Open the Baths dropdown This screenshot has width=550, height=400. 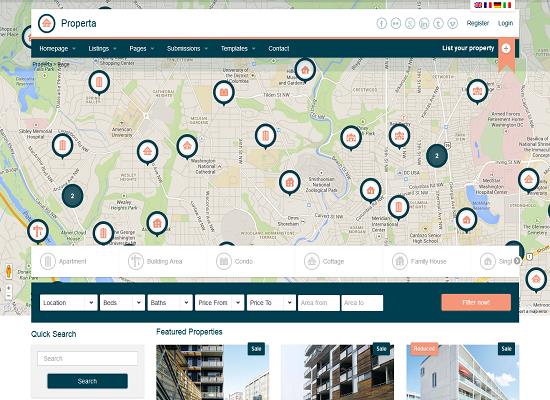pyautogui.click(x=170, y=303)
